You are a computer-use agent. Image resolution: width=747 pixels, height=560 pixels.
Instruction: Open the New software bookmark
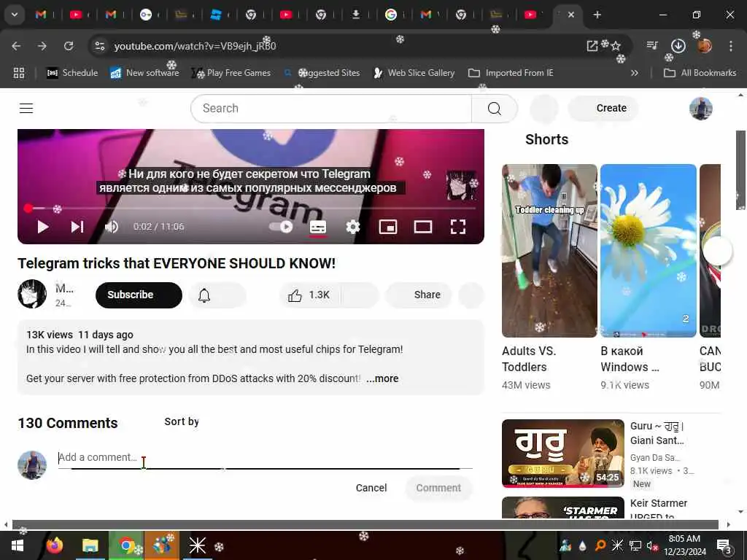tap(145, 73)
